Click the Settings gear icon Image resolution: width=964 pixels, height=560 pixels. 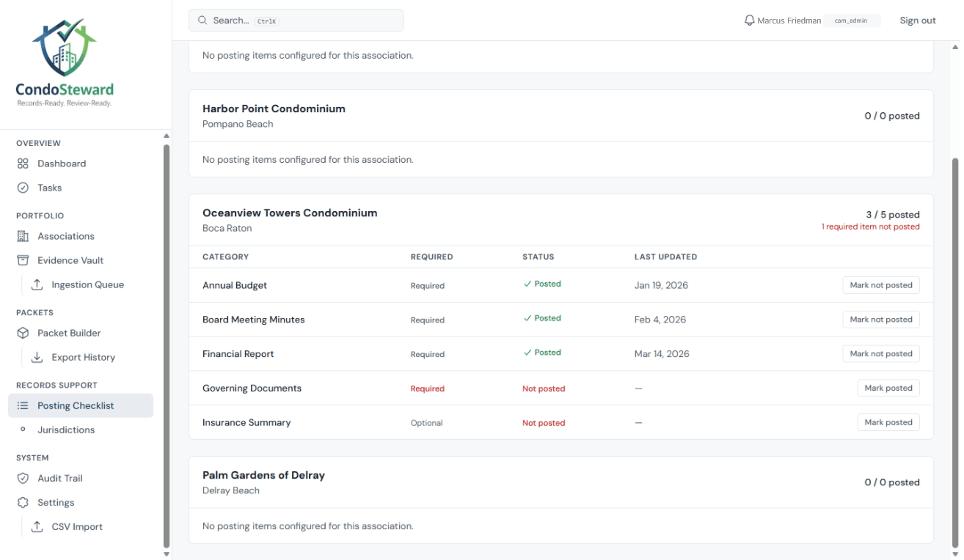point(23,502)
